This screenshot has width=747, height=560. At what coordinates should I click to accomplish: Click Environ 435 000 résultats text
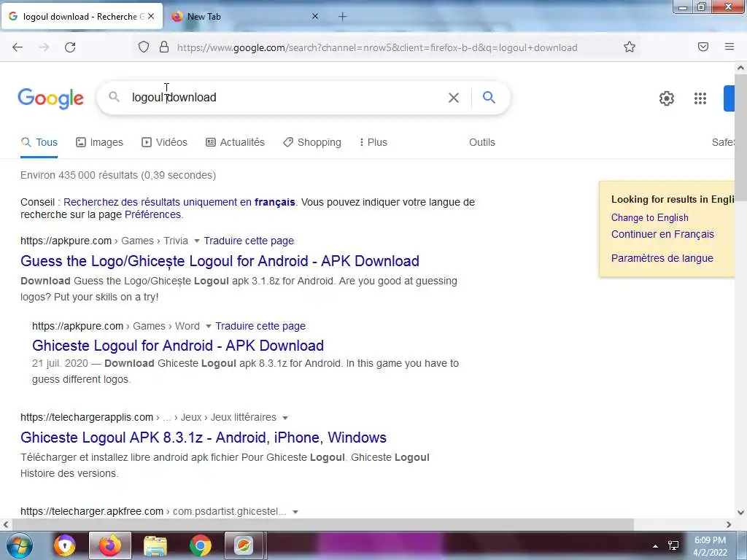click(118, 175)
